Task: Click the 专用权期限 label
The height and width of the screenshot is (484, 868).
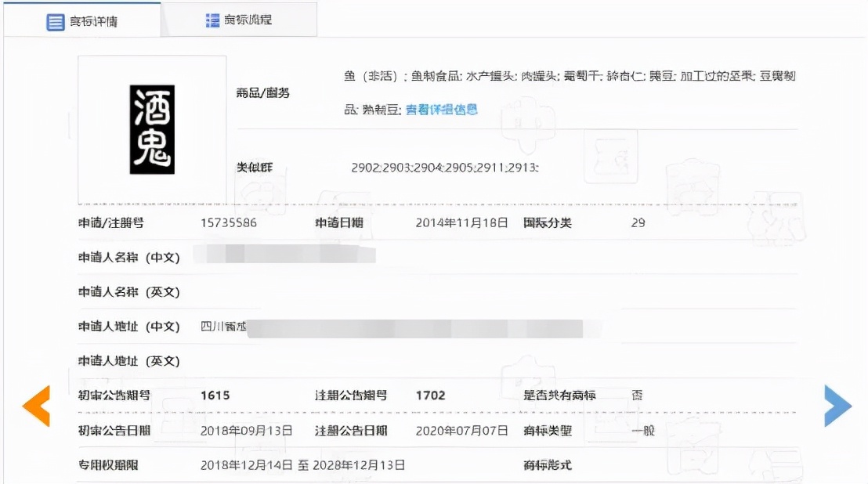Action: (108, 465)
